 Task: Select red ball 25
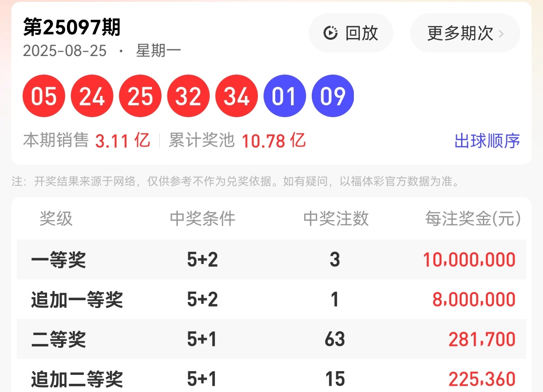click(x=140, y=95)
